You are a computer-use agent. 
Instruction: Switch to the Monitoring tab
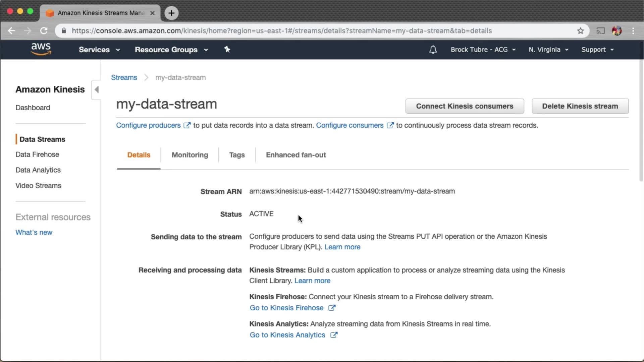(x=190, y=155)
